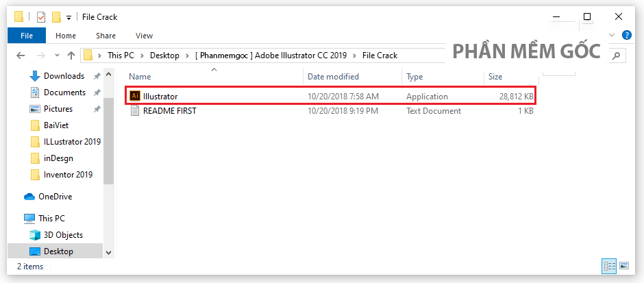The height and width of the screenshot is (283, 644).
Task: Click the Illustrator application icon
Action: (135, 97)
